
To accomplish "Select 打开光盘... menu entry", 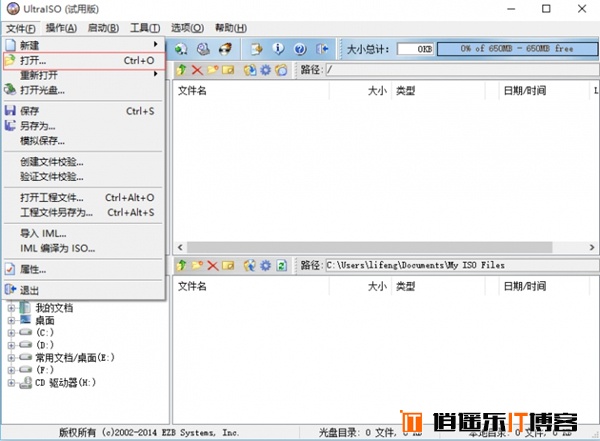I will coord(84,90).
